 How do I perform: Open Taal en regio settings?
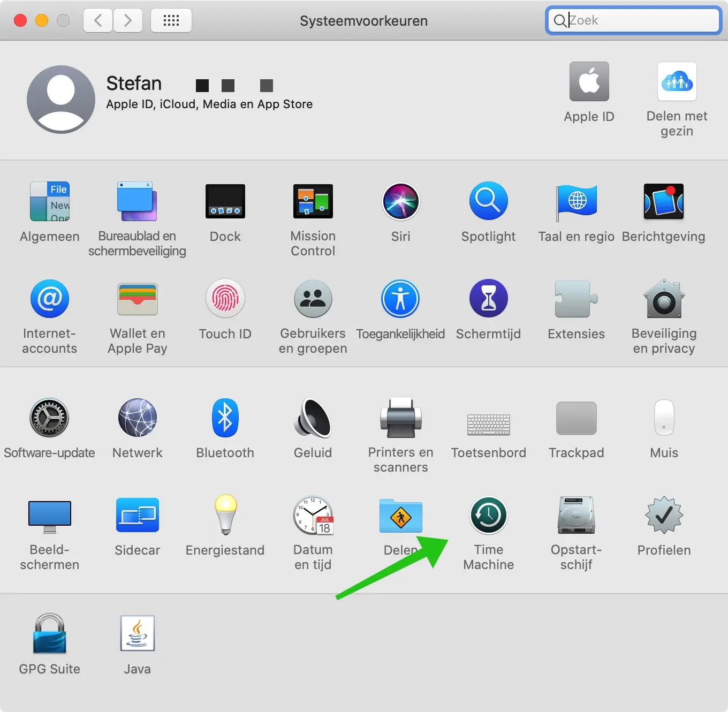pyautogui.click(x=577, y=203)
